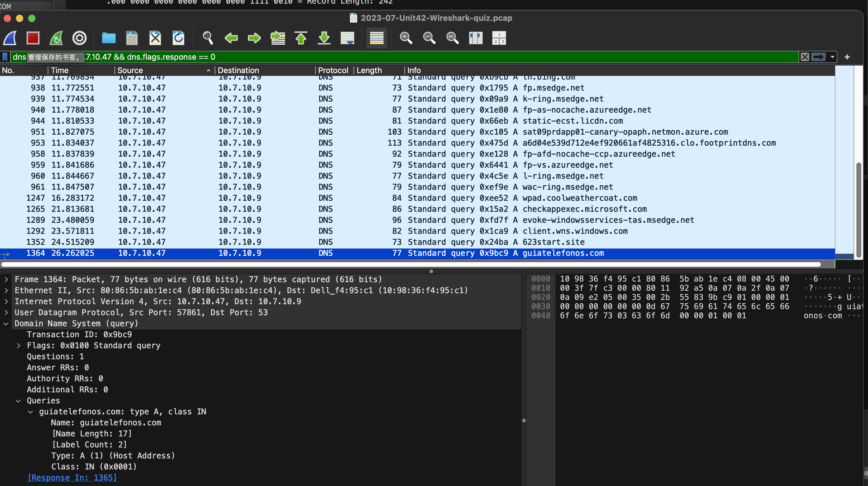Clear the display filter with X button

point(805,57)
